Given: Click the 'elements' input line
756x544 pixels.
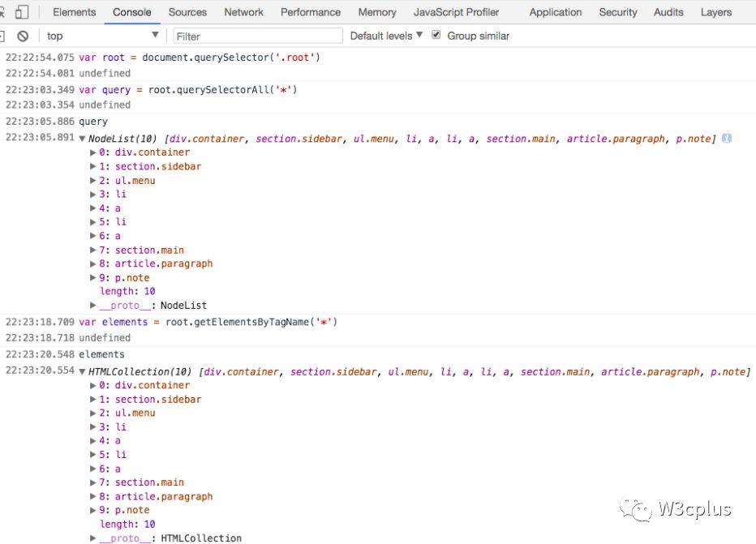Looking at the screenshot, I should 101,354.
